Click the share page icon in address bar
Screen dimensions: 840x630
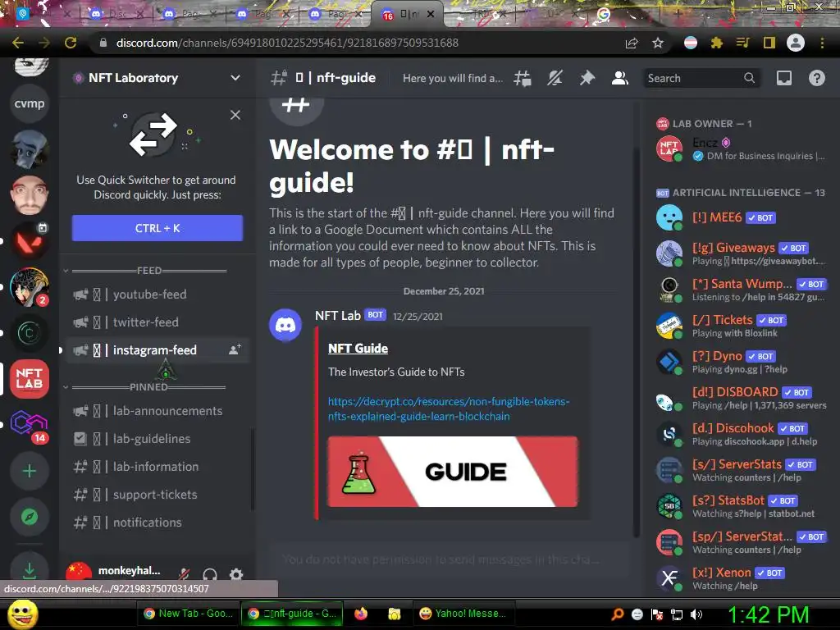pyautogui.click(x=632, y=43)
